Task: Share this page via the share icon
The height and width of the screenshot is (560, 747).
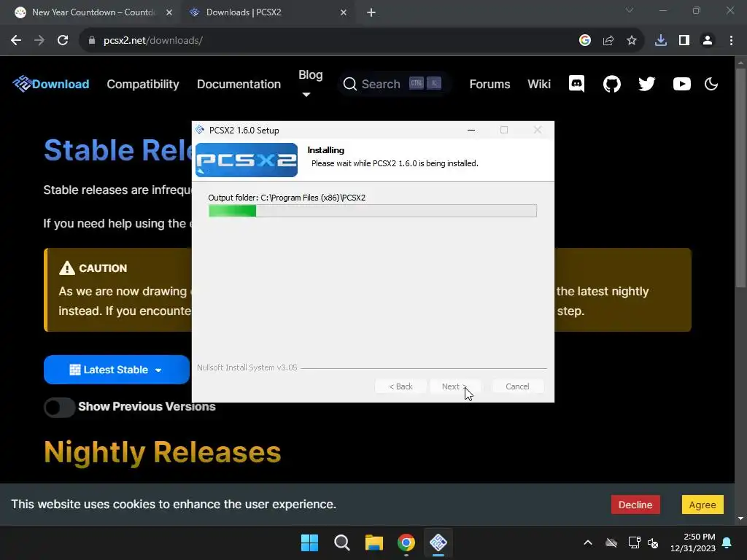Action: (x=608, y=41)
